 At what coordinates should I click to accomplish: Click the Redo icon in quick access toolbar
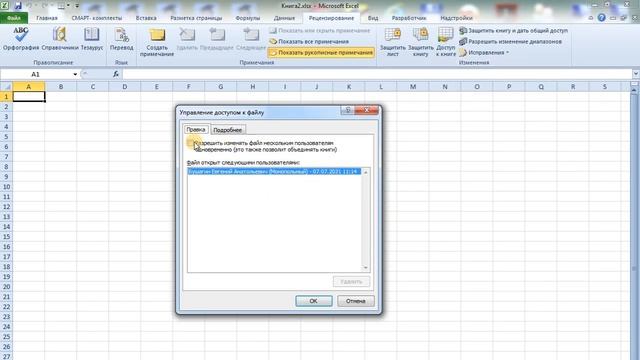[45, 6]
